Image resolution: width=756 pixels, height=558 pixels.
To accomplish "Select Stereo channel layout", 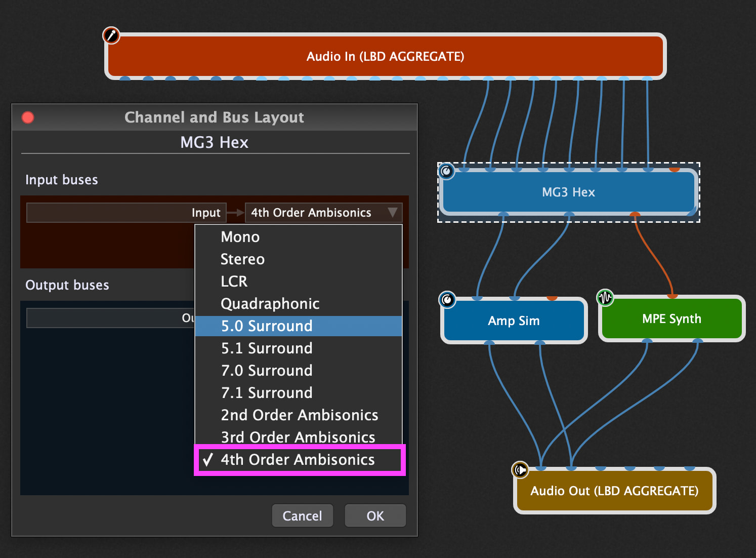I will click(242, 259).
